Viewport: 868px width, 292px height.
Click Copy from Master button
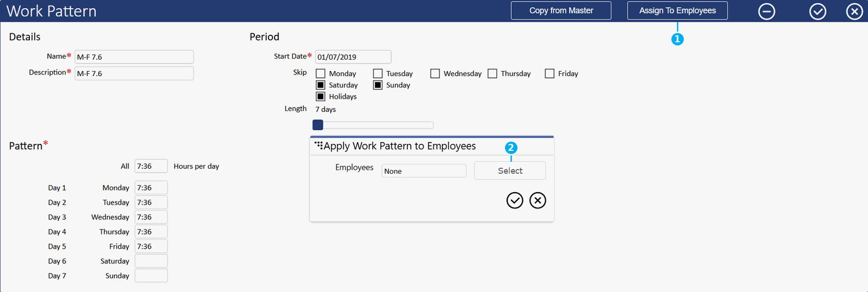coord(561,10)
